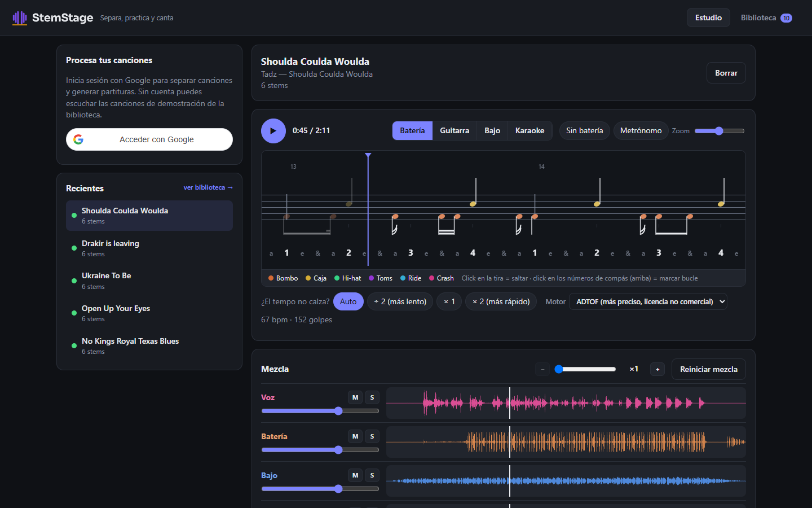Choose × 1 tempo option
Screen dimensions: 812x508
click(449, 301)
